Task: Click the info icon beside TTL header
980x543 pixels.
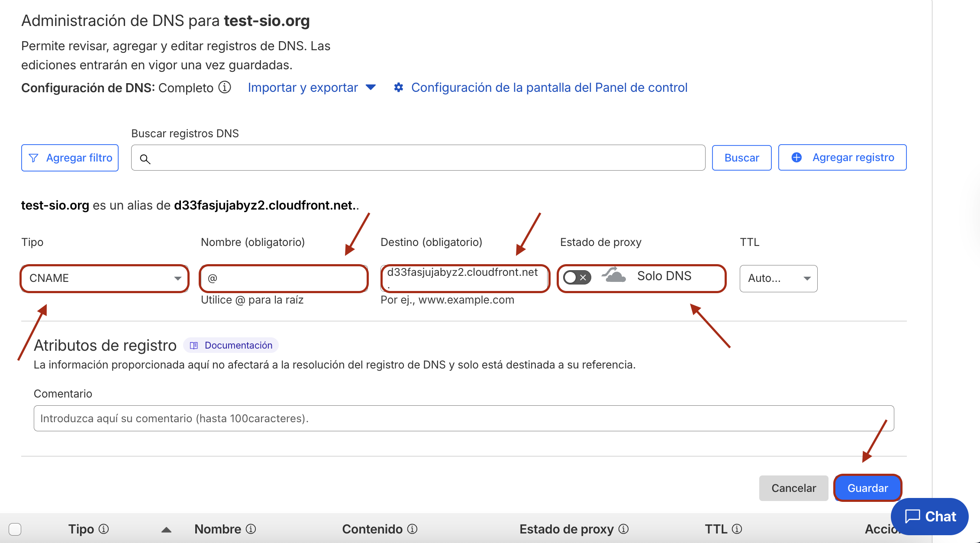Action: (x=737, y=529)
